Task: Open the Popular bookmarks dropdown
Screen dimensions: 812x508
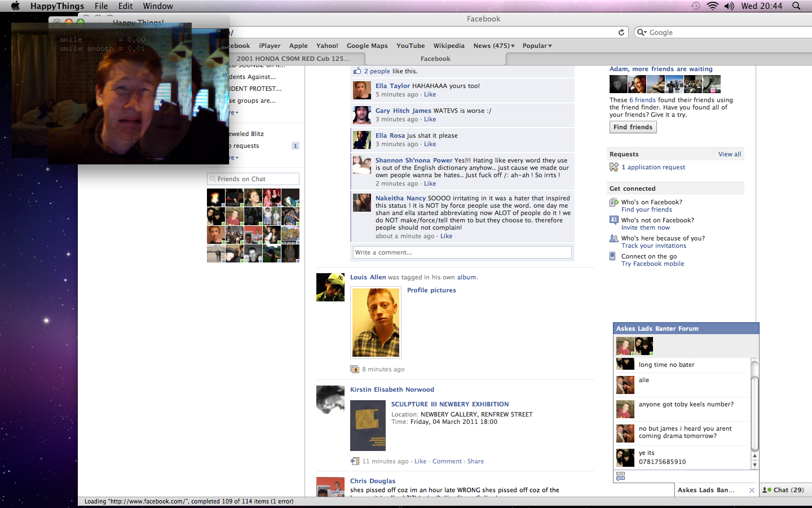Action: [537, 46]
